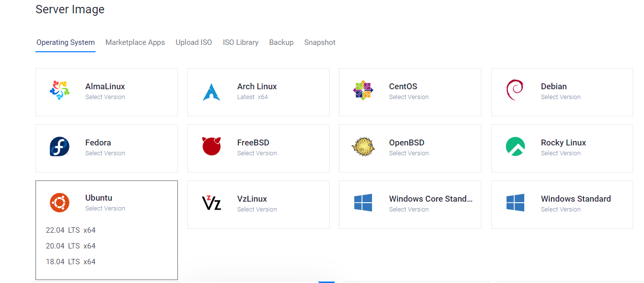
Task: Choose Ubuntu 18.04 LTS x64 version
Action: coord(70,262)
